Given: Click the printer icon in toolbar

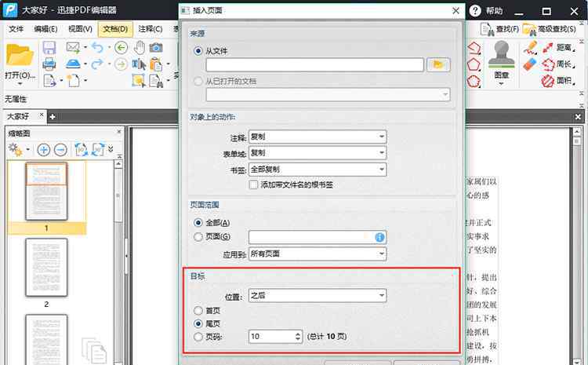Looking at the screenshot, I should [49, 64].
